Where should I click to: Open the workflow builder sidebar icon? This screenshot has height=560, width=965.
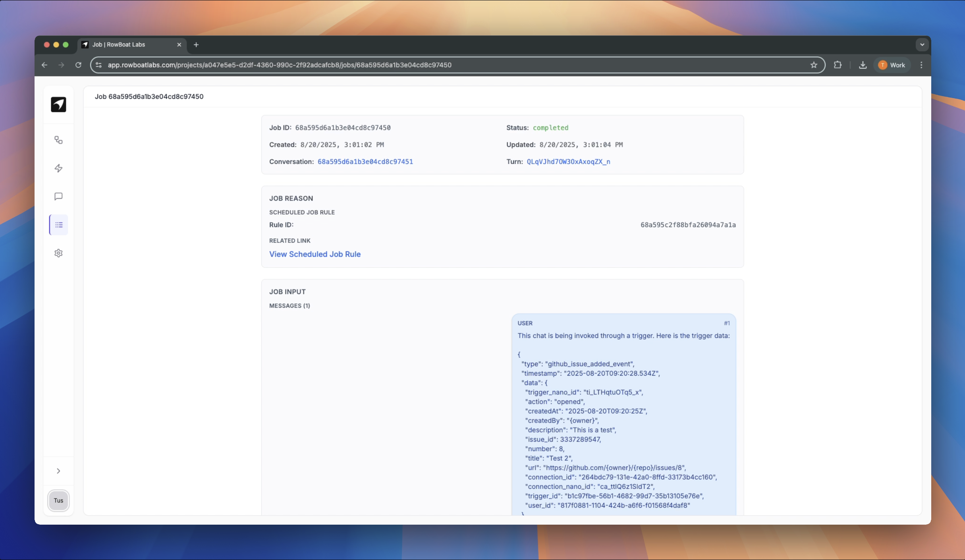coord(58,140)
